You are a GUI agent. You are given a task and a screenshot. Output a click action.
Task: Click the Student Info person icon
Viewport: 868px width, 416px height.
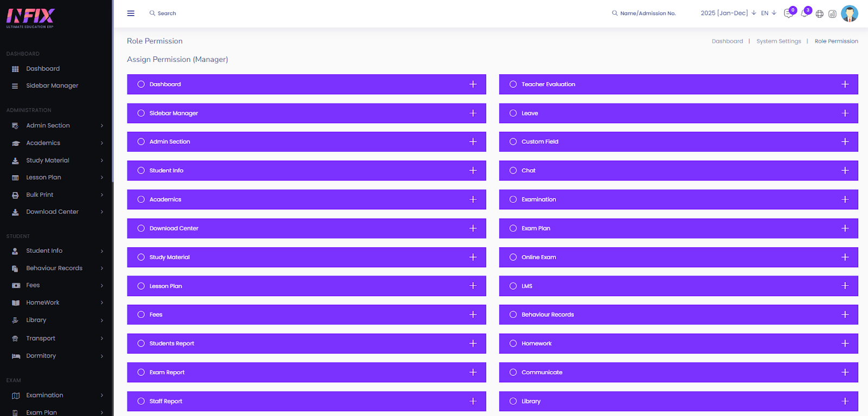15,251
